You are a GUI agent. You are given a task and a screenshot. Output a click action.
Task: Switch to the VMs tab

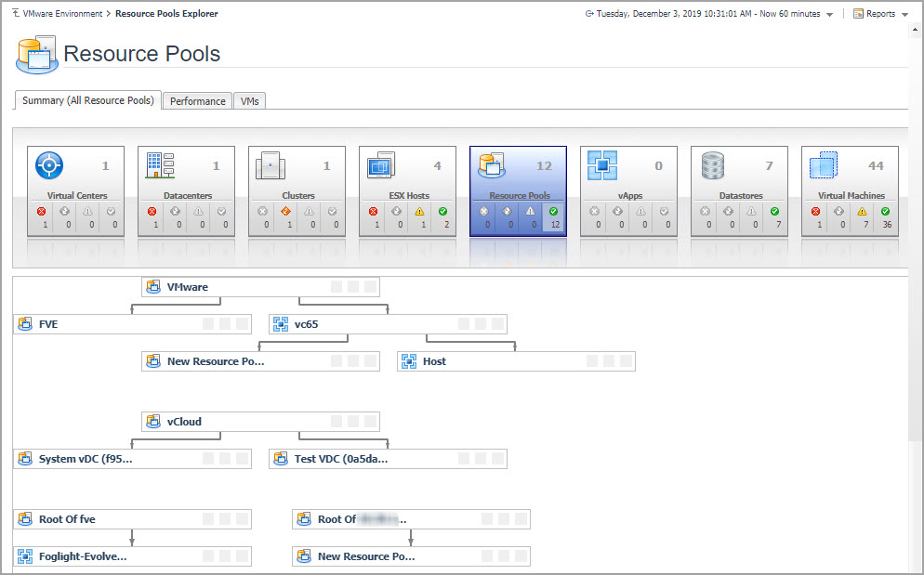[x=249, y=101]
